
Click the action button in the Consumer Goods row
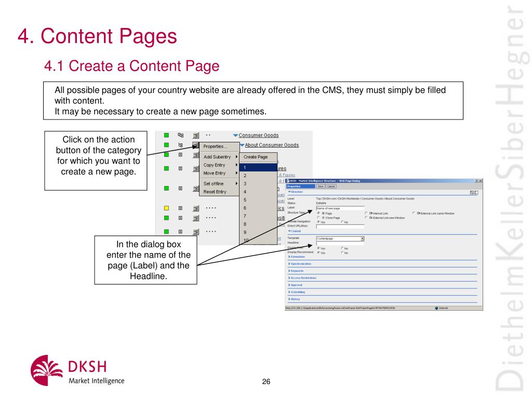pos(196,136)
